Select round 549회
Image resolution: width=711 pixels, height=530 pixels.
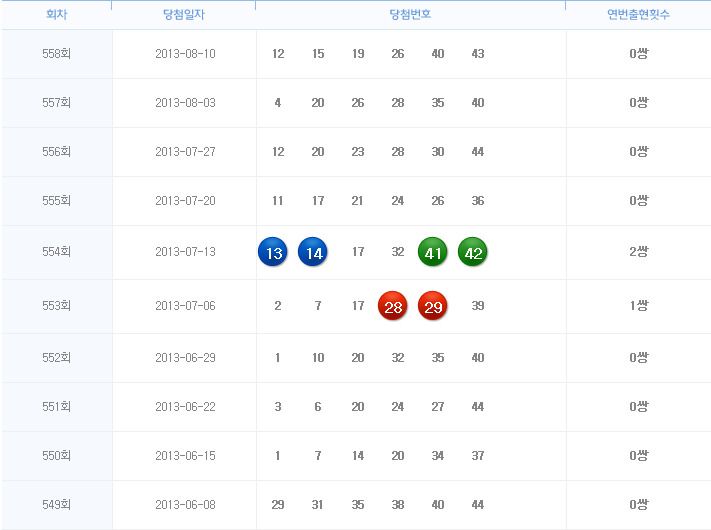(x=57, y=505)
